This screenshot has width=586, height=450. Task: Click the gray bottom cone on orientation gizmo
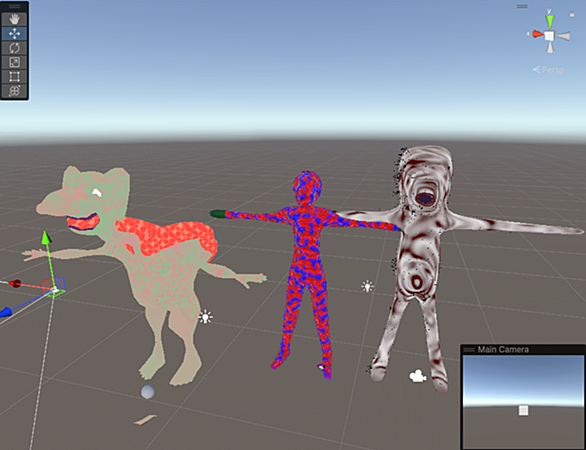point(550,47)
